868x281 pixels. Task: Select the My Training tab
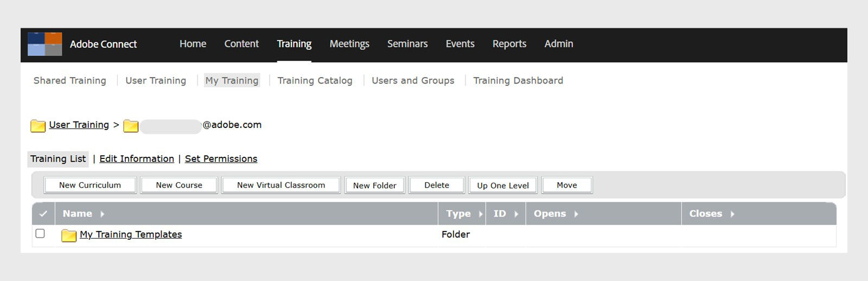pyautogui.click(x=232, y=80)
